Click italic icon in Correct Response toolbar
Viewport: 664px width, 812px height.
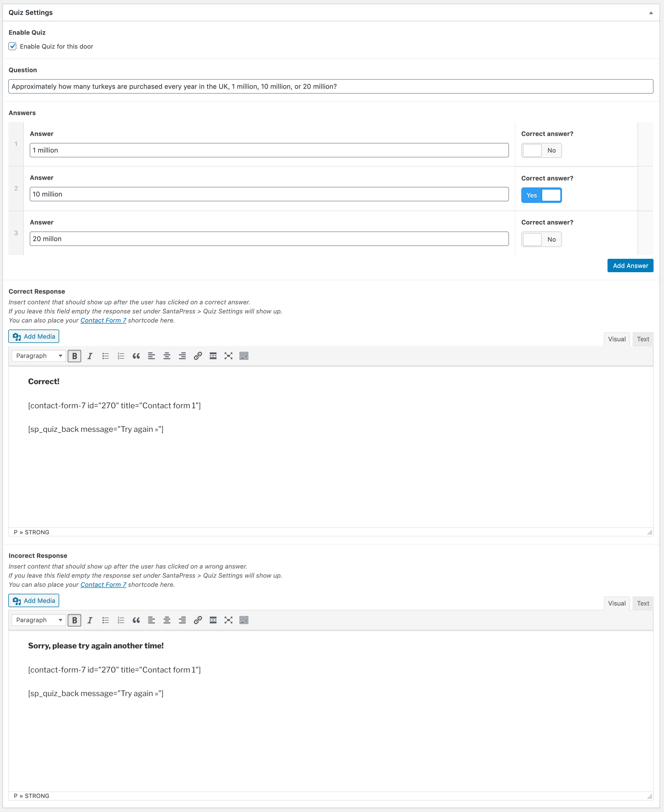tap(90, 356)
